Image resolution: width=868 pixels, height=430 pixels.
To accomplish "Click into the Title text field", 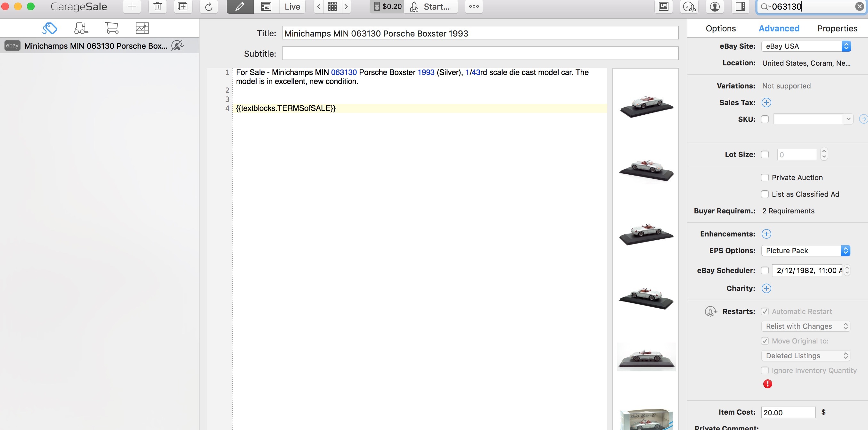I will (480, 33).
